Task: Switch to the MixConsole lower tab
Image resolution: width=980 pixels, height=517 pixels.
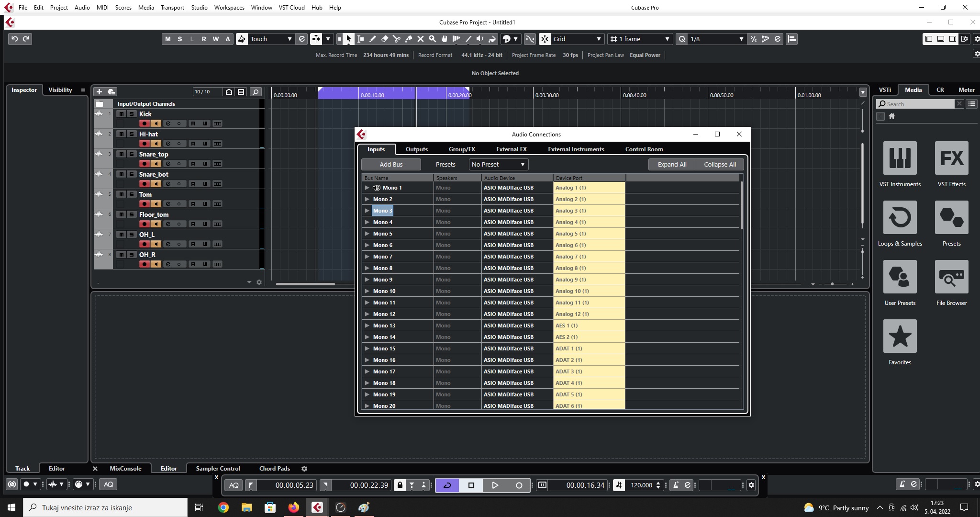Action: [x=125, y=468]
